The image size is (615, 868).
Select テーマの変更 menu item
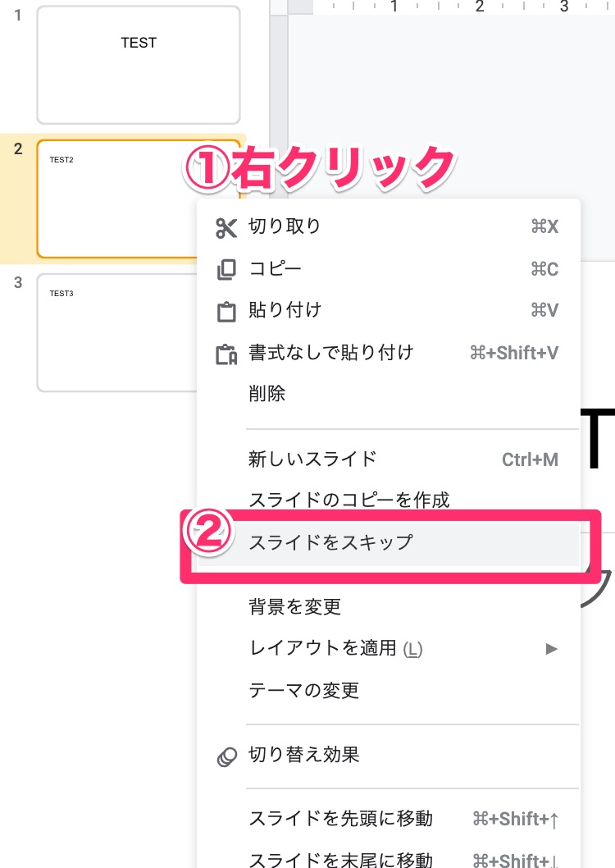(304, 691)
